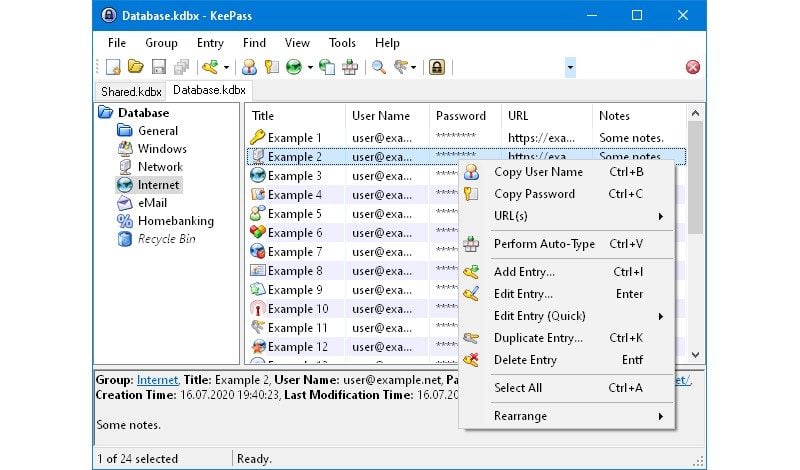800x470 pixels.
Task: Click the Copy User Name toolbar icon
Action: (249, 68)
